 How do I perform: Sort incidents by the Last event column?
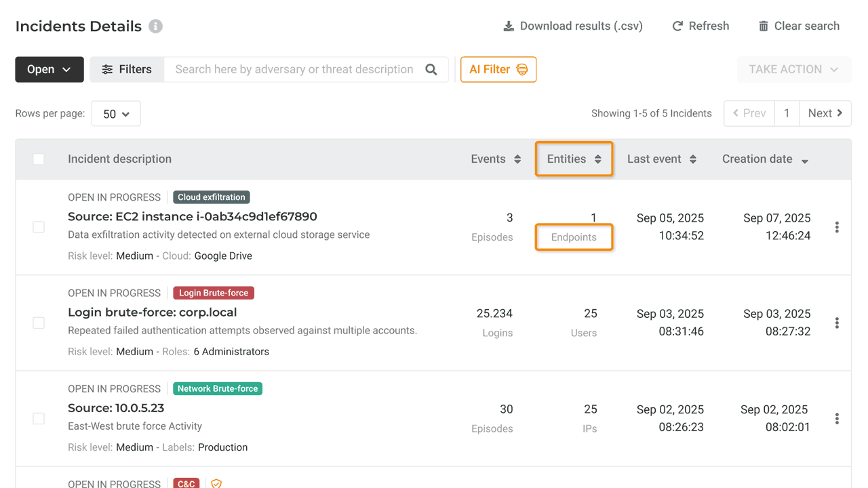661,159
